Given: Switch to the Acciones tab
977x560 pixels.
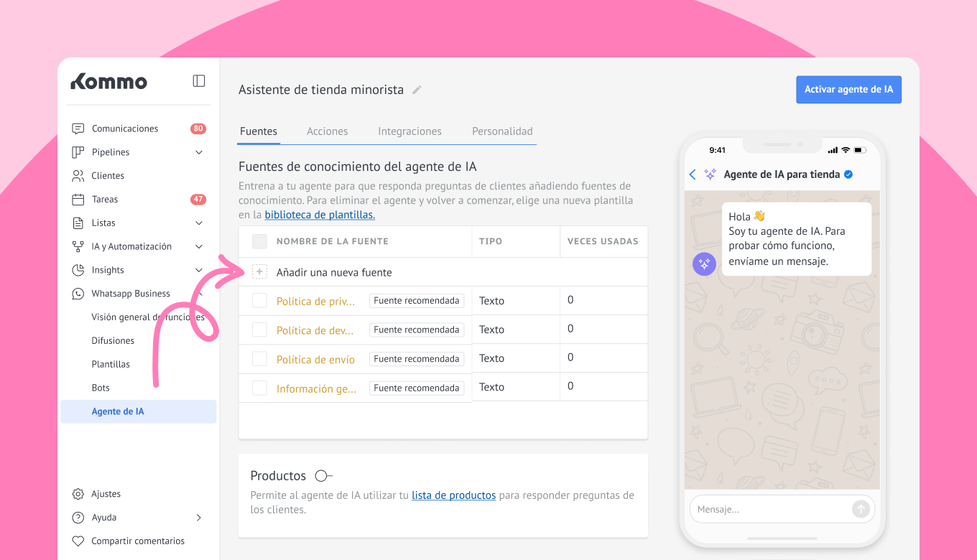Looking at the screenshot, I should [x=327, y=131].
